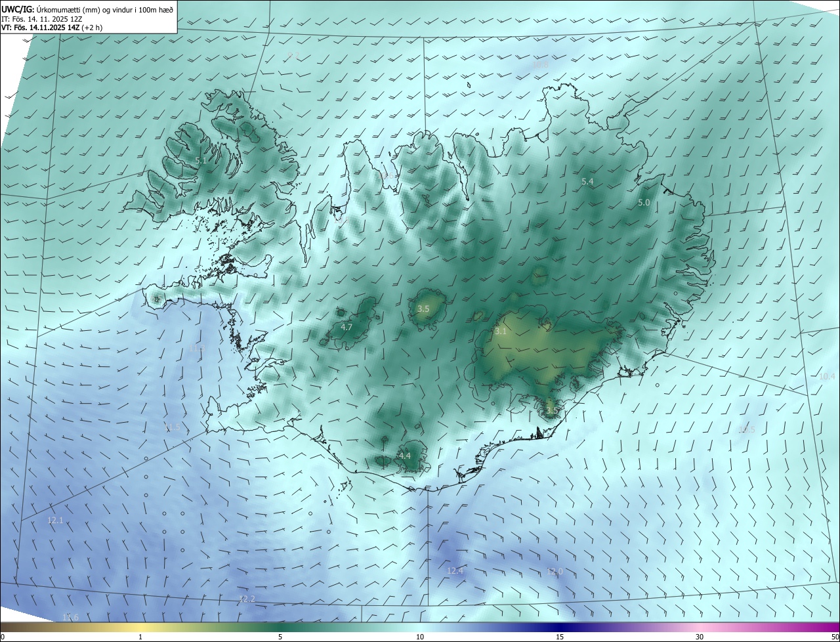Click the faint 10.8 value north of Iceland
The height and width of the screenshot is (642, 840).
click(x=540, y=65)
